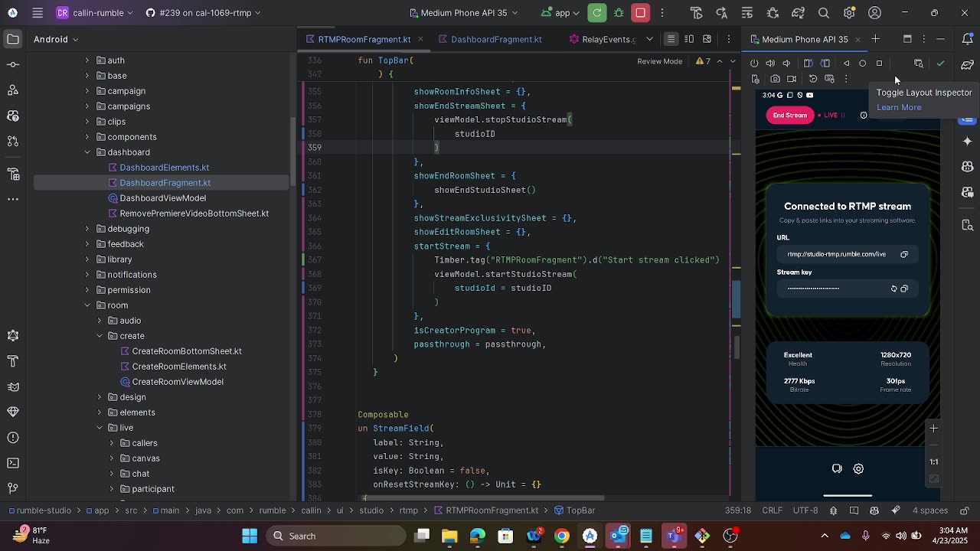Collapse the dashboard folder
Screen dimensions: 980x551
tap(87, 152)
